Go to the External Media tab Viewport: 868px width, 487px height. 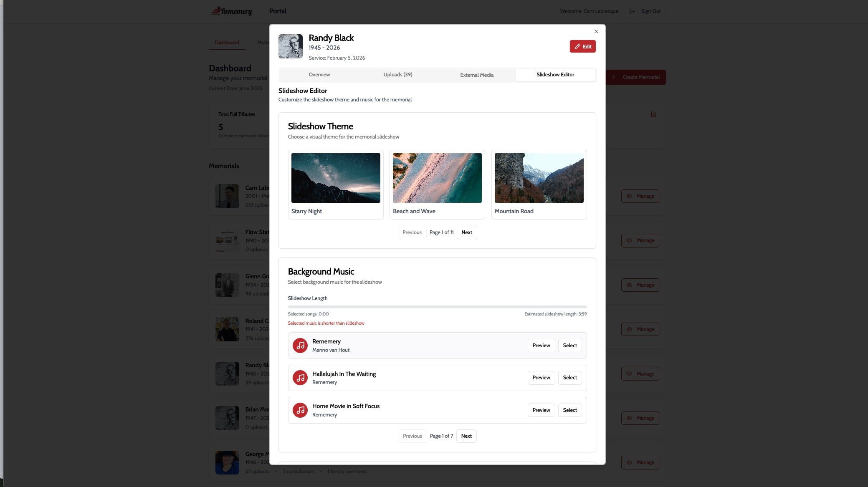click(x=477, y=75)
